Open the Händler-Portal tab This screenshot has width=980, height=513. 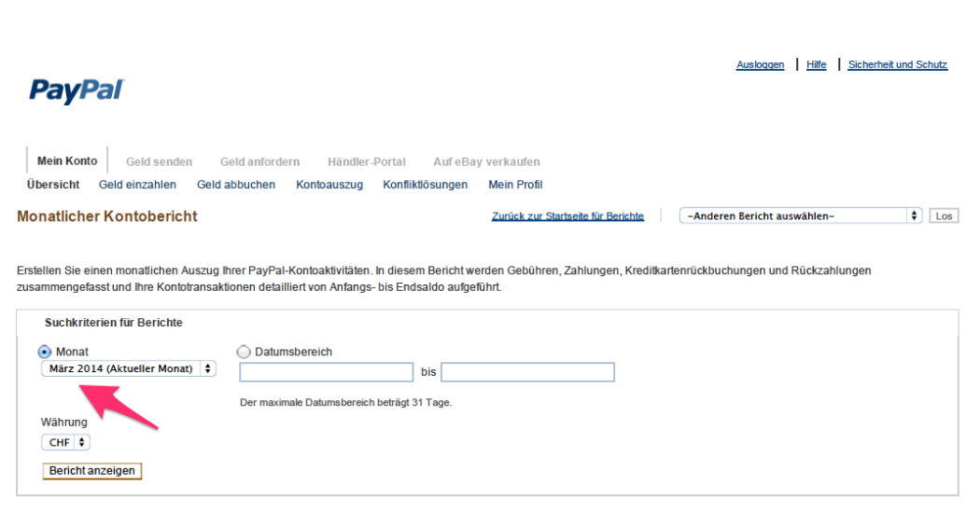click(x=367, y=162)
